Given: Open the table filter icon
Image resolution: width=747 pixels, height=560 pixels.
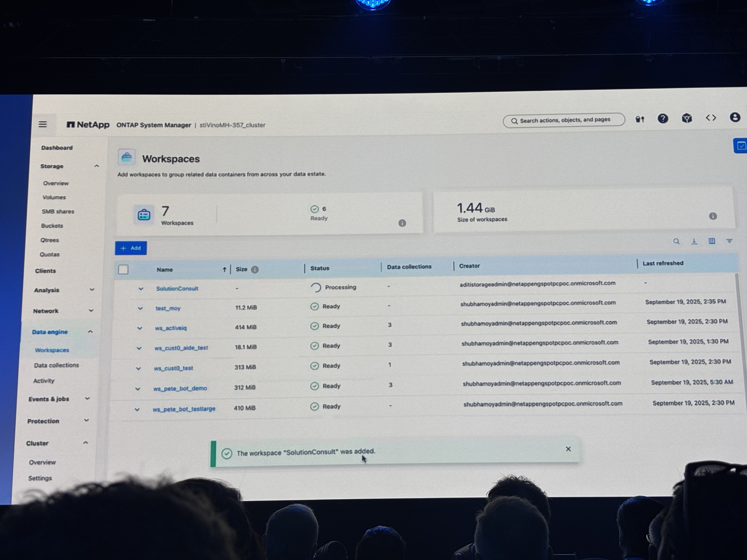Looking at the screenshot, I should coord(729,241).
